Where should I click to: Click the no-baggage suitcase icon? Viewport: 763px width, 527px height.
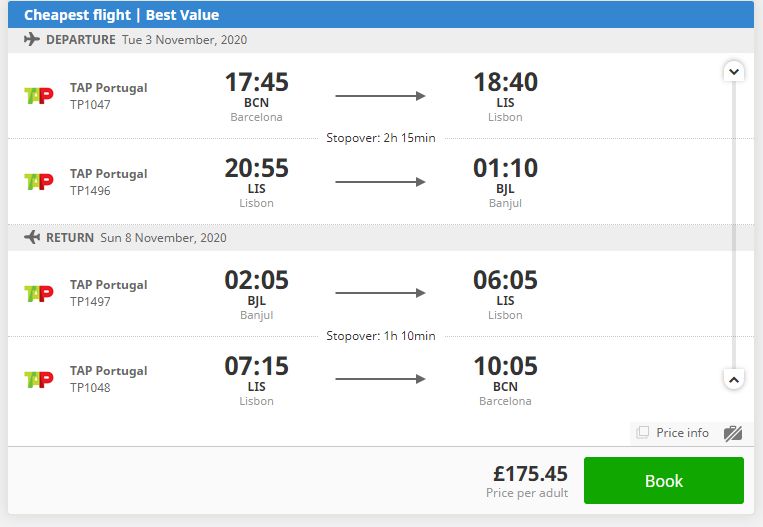coord(733,433)
